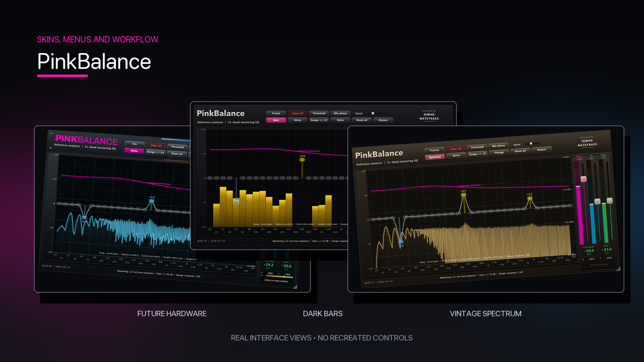Open the Skins menu in Dark Bars skin
The image size is (644, 362).
tap(340, 120)
